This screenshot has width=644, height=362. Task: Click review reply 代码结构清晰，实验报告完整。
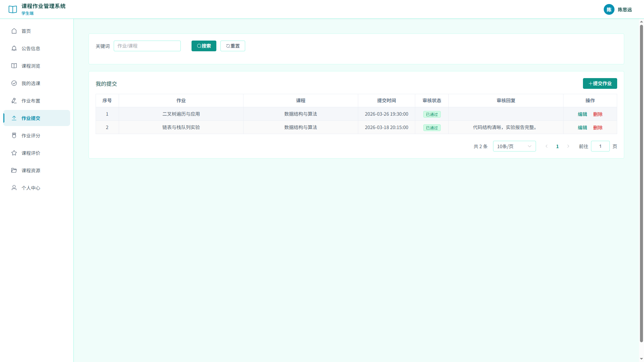tap(506, 127)
